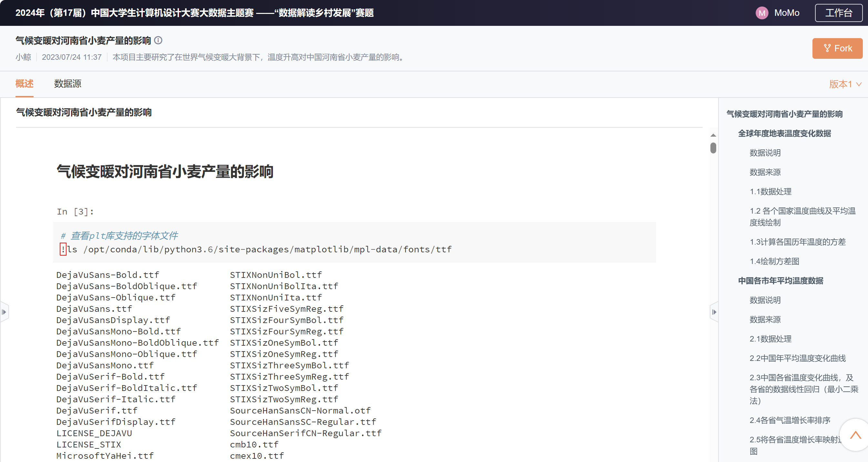The width and height of the screenshot is (868, 462).
Task: Click the back-to-top arrow button
Action: 855,435
